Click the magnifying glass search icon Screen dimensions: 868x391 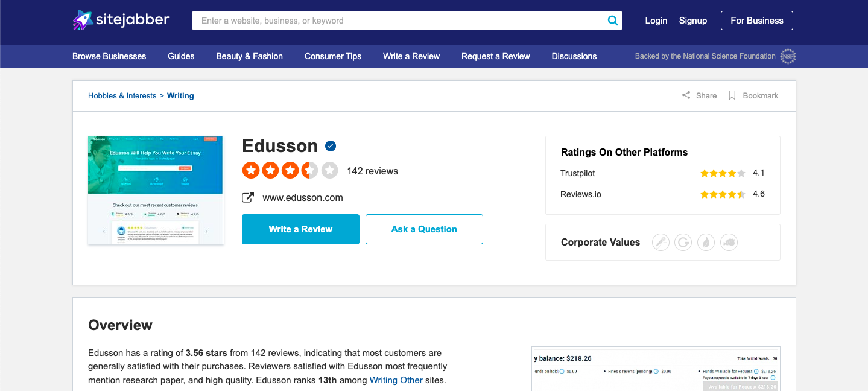pos(613,21)
